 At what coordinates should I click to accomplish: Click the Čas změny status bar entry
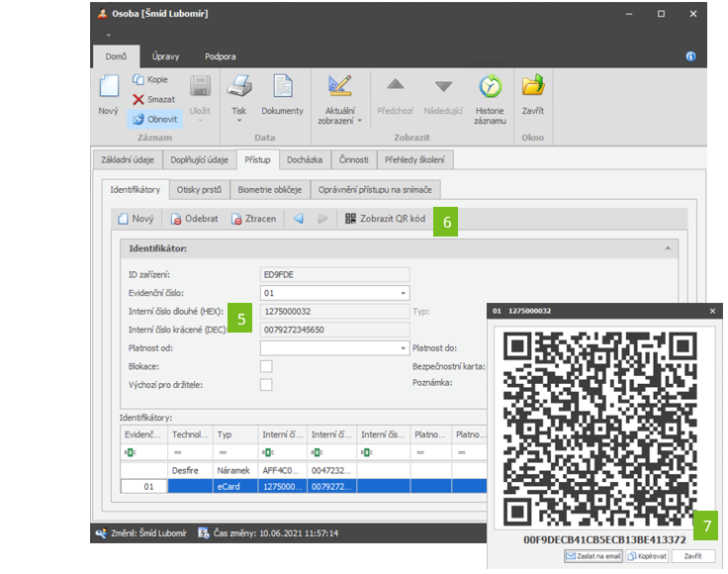(268, 533)
